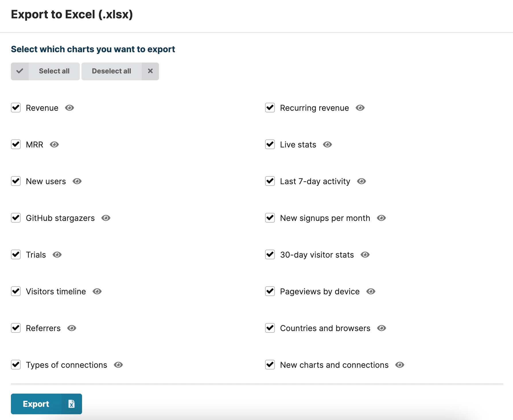Preview the GitHub stargazers chart
This screenshot has height=420, width=513.
pos(106,218)
